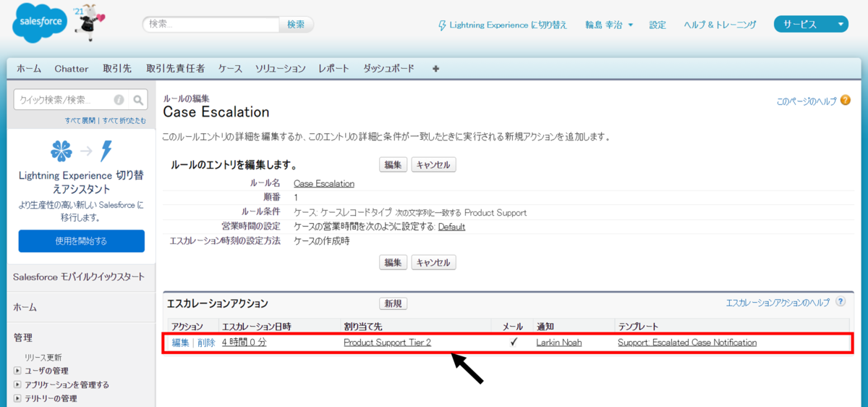Screen dimensions: 868x407
Task: Click the page help question mark icon
Action: (x=845, y=101)
